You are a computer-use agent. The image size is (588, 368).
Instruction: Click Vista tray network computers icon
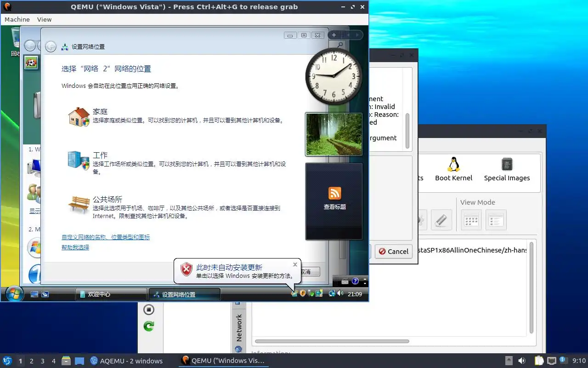332,293
